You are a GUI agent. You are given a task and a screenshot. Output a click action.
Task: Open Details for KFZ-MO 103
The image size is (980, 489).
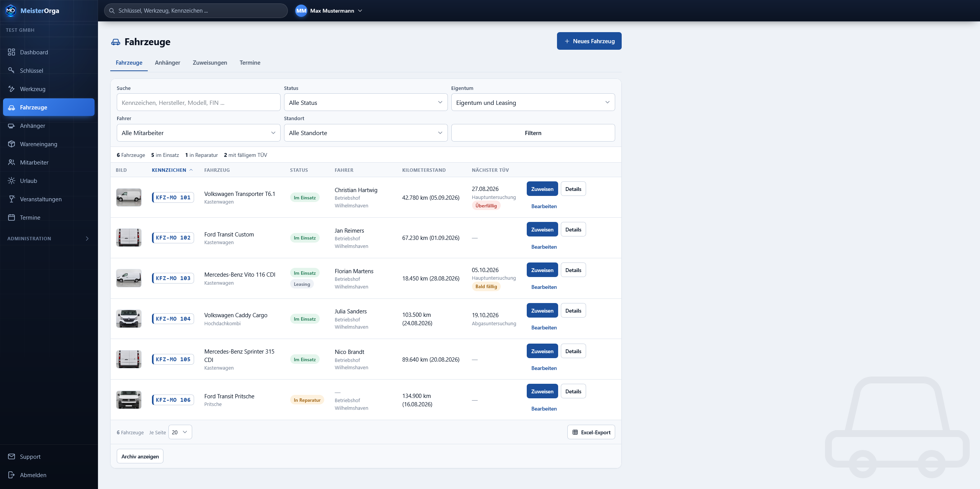click(x=573, y=270)
